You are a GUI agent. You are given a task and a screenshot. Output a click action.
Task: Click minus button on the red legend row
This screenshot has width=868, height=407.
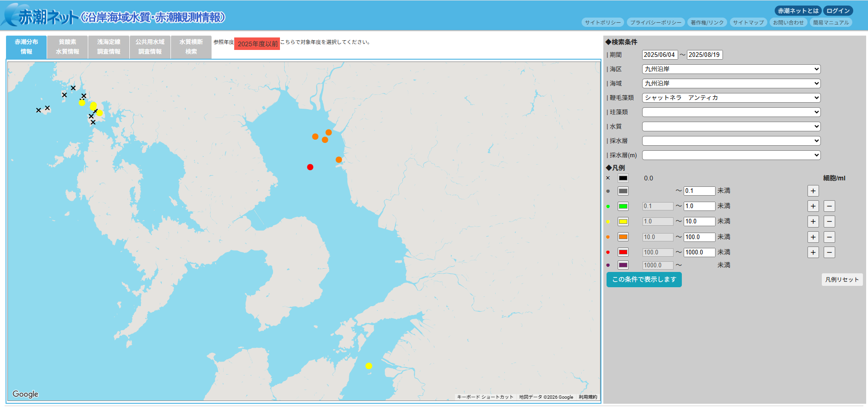(x=829, y=253)
